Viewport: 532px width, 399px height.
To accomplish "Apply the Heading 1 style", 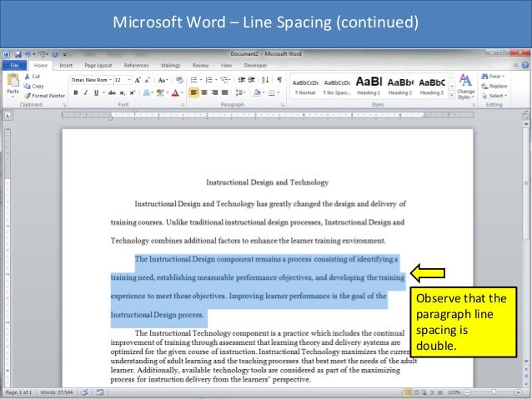I will click(369, 87).
